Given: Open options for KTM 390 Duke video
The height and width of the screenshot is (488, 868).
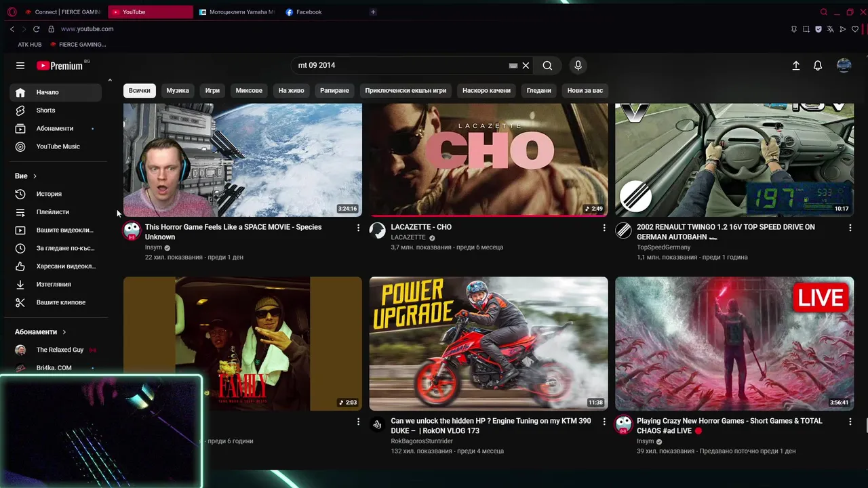Looking at the screenshot, I should pyautogui.click(x=604, y=422).
